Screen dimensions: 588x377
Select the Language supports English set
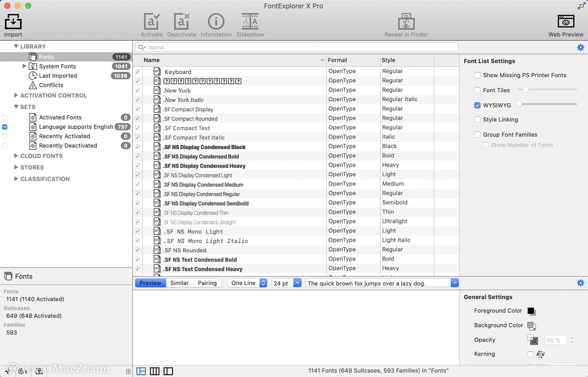click(x=66, y=127)
